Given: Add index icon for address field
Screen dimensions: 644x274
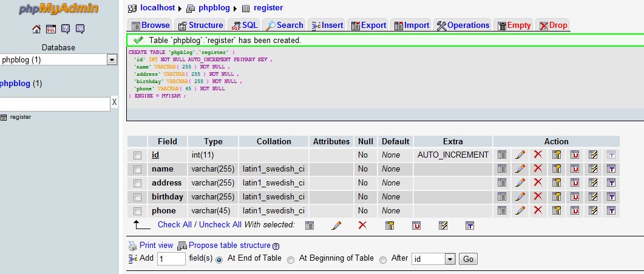Looking at the screenshot, I should tap(592, 183).
